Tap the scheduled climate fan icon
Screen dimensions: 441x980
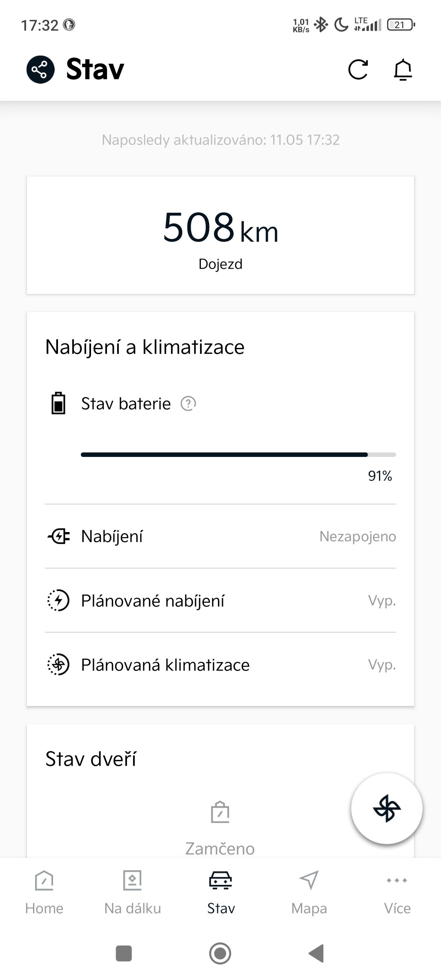pos(59,665)
